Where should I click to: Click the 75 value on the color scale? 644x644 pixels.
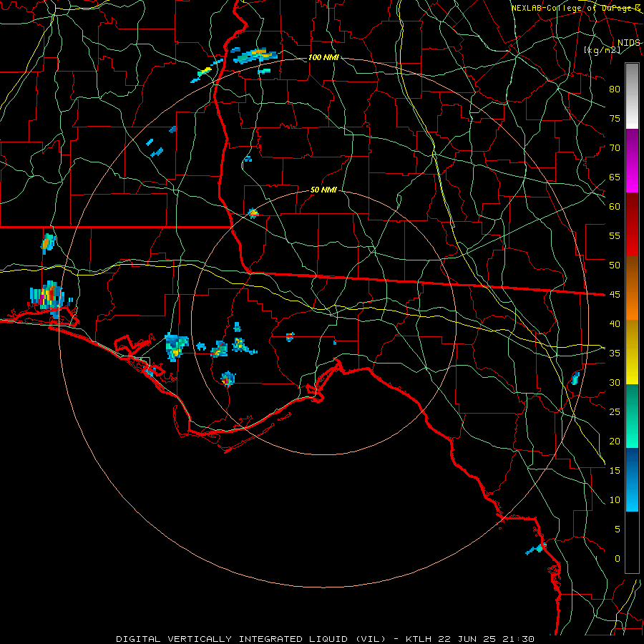[615, 118]
